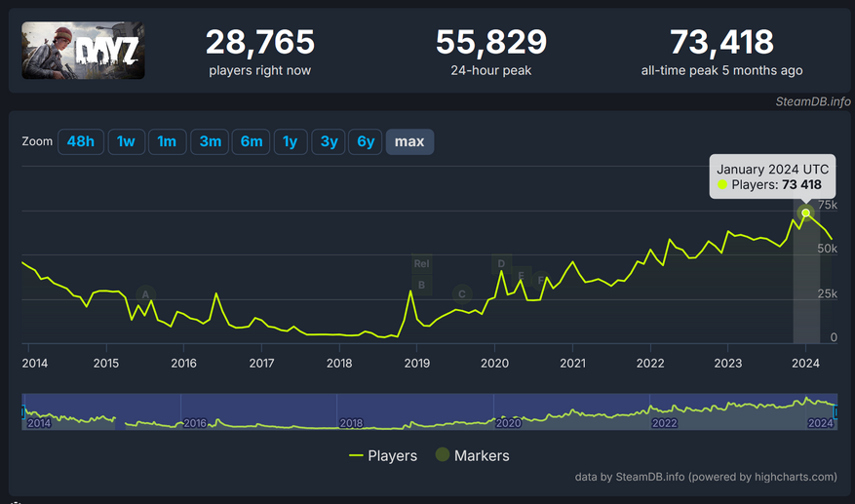Screen dimensions: 855x504
Task: Click the 'Zoom' label
Action: pyautogui.click(x=37, y=141)
